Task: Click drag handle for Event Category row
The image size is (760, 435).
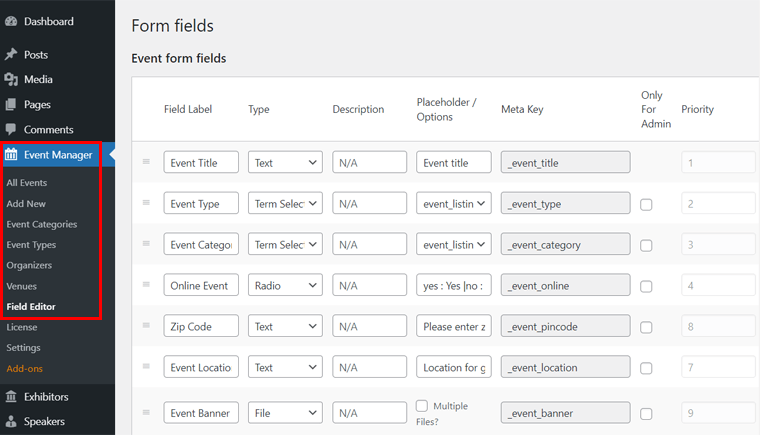Action: [x=146, y=243]
